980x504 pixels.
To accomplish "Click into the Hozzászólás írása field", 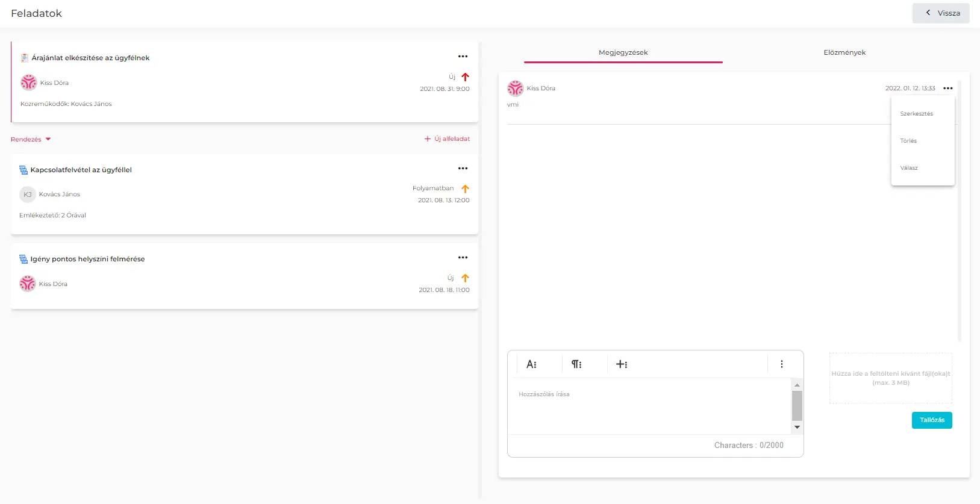I will coord(648,405).
